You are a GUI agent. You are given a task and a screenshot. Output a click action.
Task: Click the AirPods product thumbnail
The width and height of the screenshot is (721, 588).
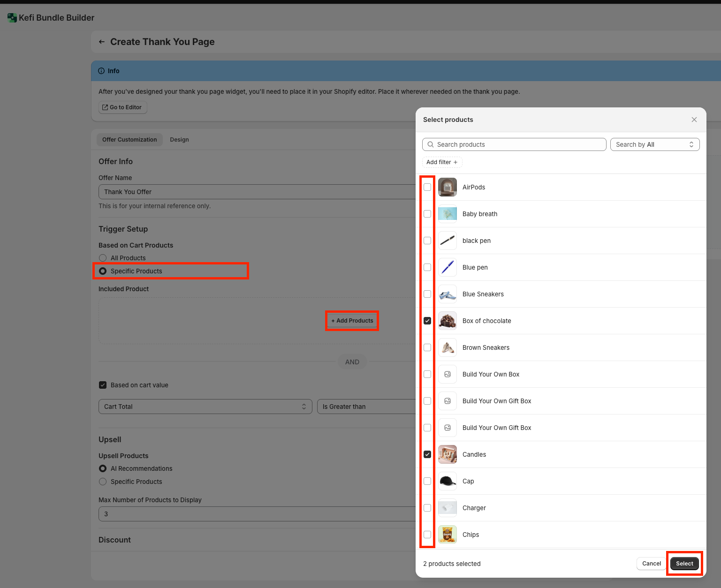[448, 187]
